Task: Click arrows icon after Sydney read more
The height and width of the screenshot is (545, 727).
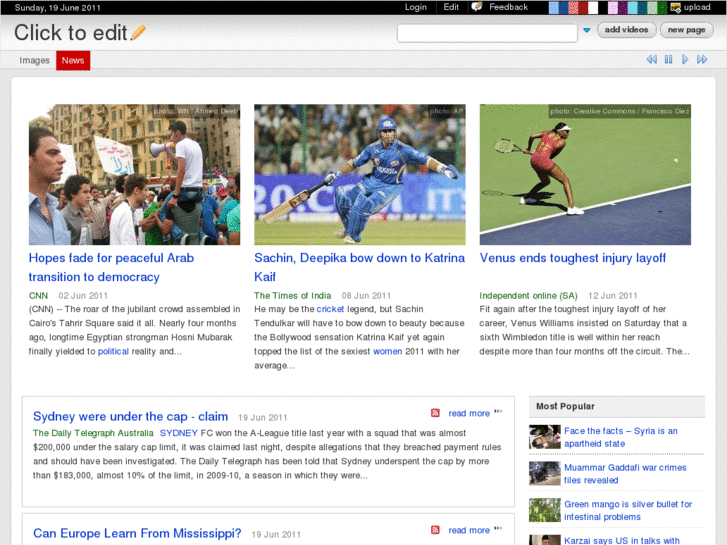Action: click(498, 411)
